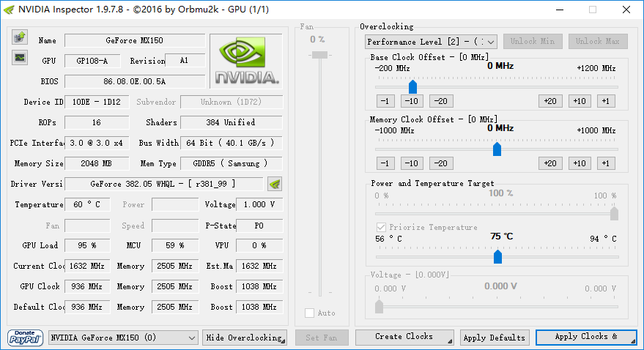Click P-State value P0
The image size is (644, 350).
(x=259, y=226)
